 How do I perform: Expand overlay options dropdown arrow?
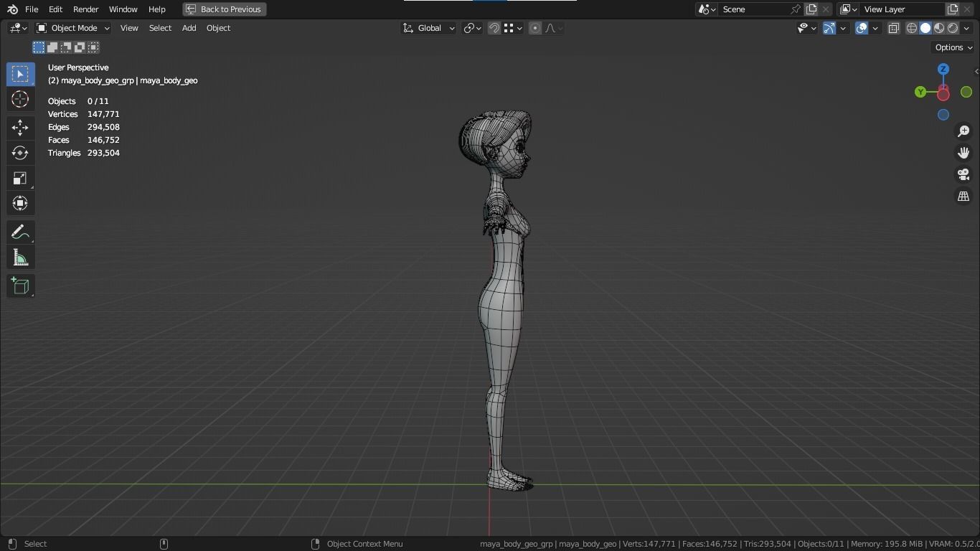point(875,28)
